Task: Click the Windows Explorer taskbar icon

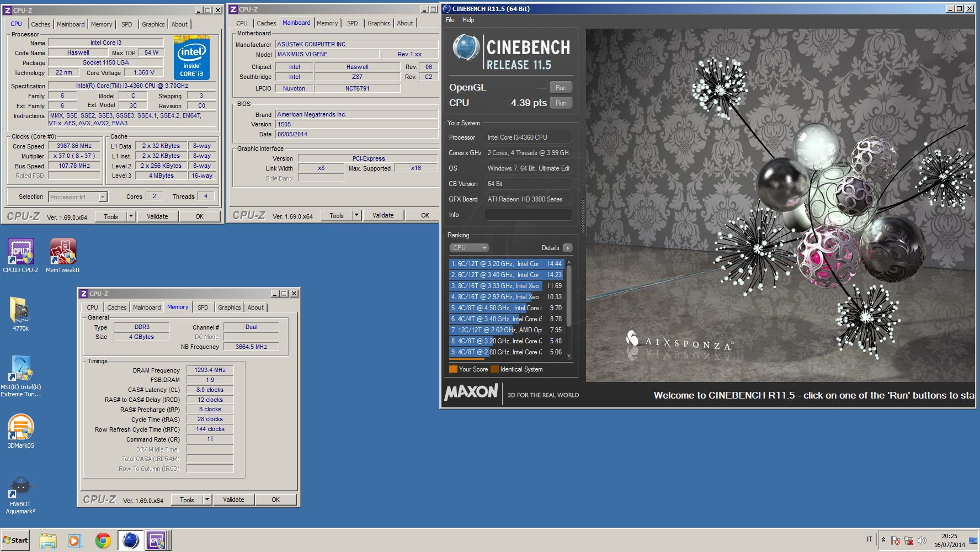Action: 48,540
